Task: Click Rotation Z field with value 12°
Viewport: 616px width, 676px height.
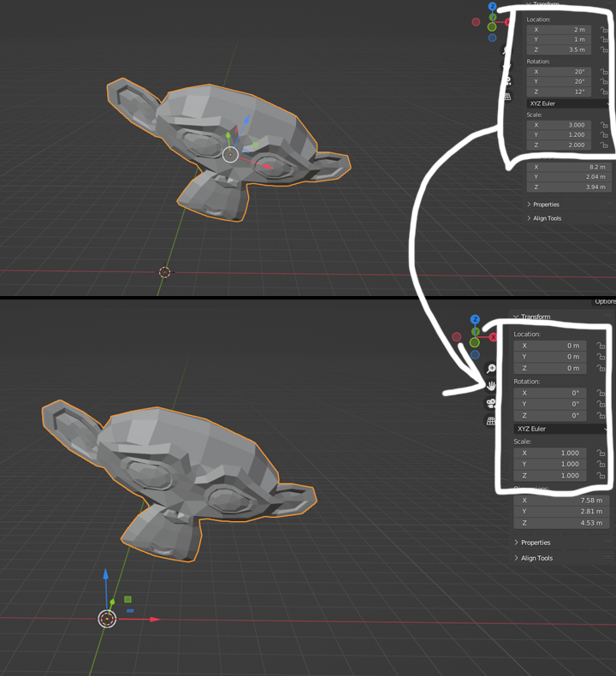Action: tap(559, 92)
